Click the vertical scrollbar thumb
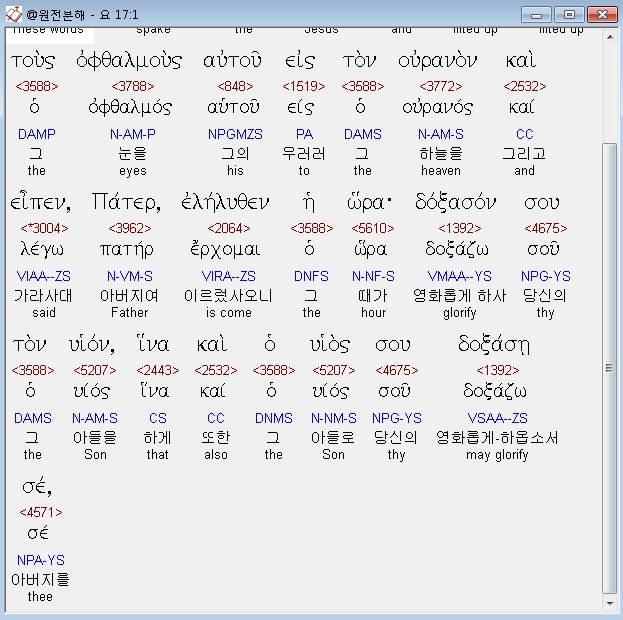Screen dimensions: 623x620 [609, 368]
